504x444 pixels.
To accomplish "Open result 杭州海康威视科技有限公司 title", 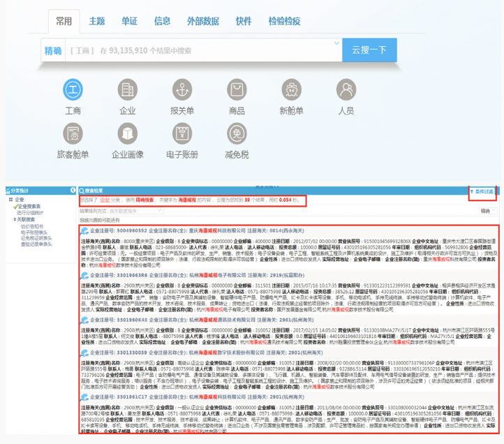I will click(x=217, y=397).
